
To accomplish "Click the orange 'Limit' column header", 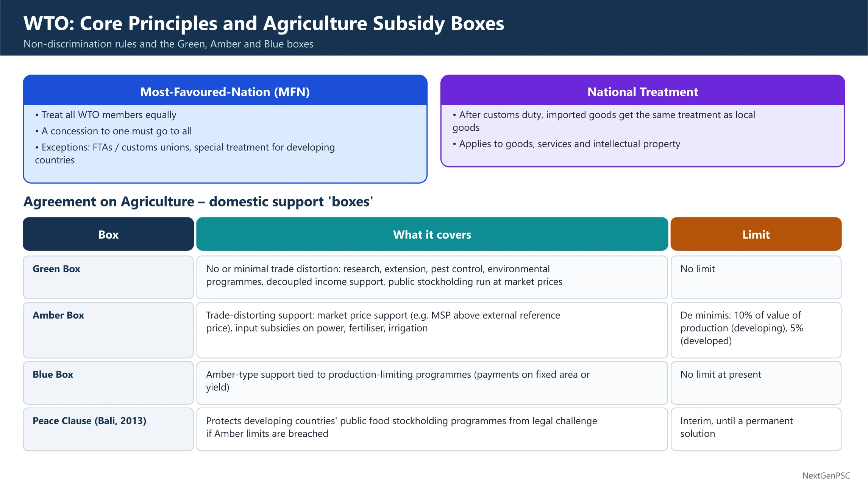I will [756, 234].
